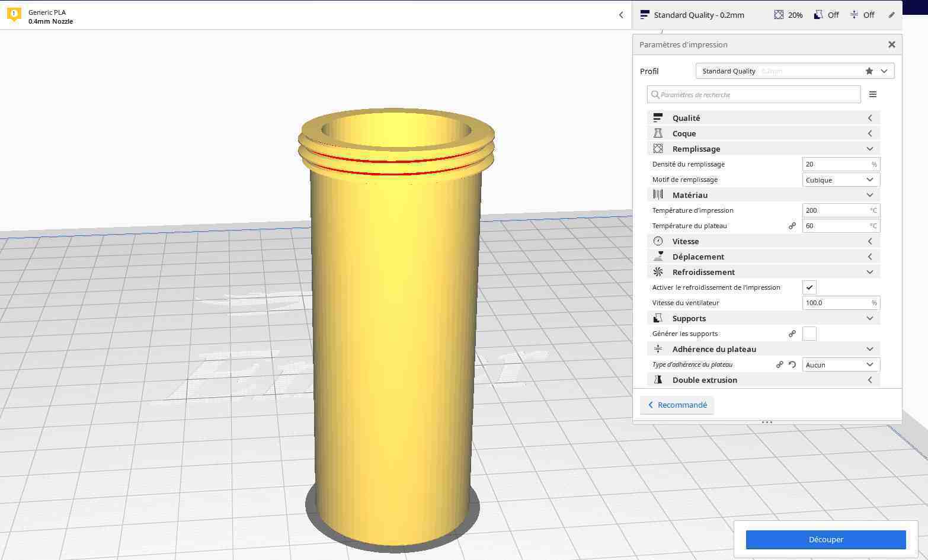Click the Remplissage infill icon
This screenshot has height=560, width=928.
point(658,148)
